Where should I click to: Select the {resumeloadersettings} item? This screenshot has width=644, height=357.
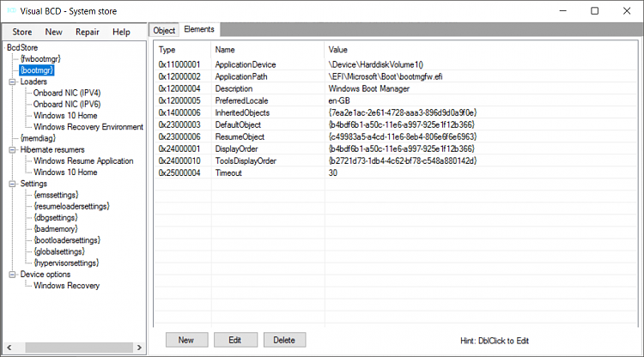71,207
